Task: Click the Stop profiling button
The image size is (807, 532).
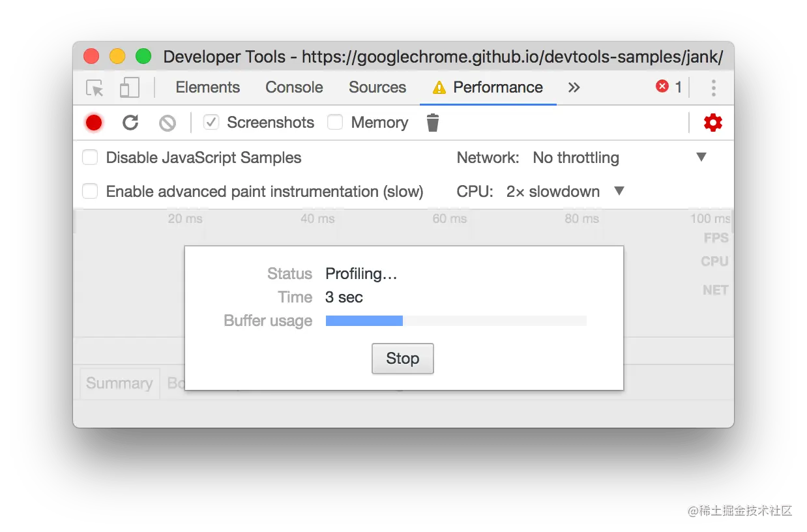Action: (x=403, y=359)
